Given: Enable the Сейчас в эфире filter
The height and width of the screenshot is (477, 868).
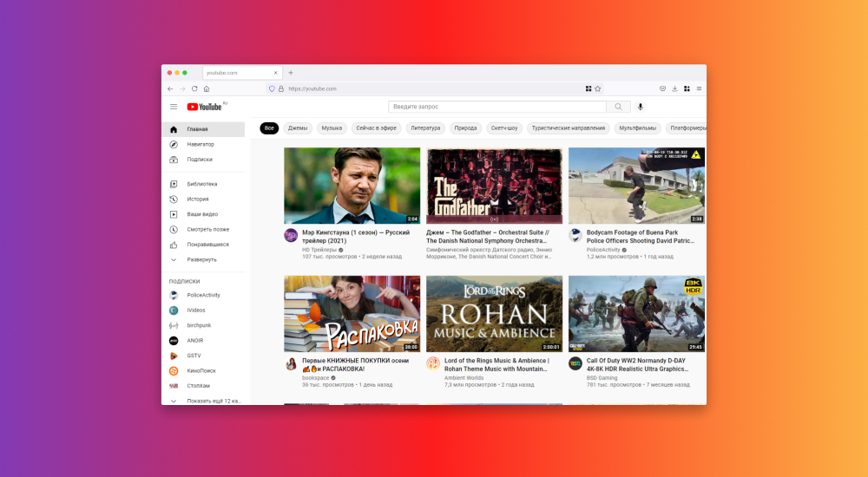Looking at the screenshot, I should click(377, 128).
